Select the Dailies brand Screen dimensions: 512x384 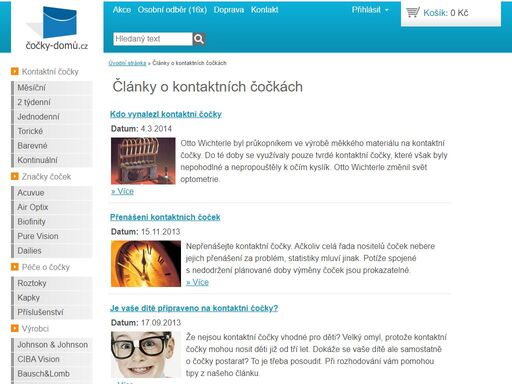52,251
